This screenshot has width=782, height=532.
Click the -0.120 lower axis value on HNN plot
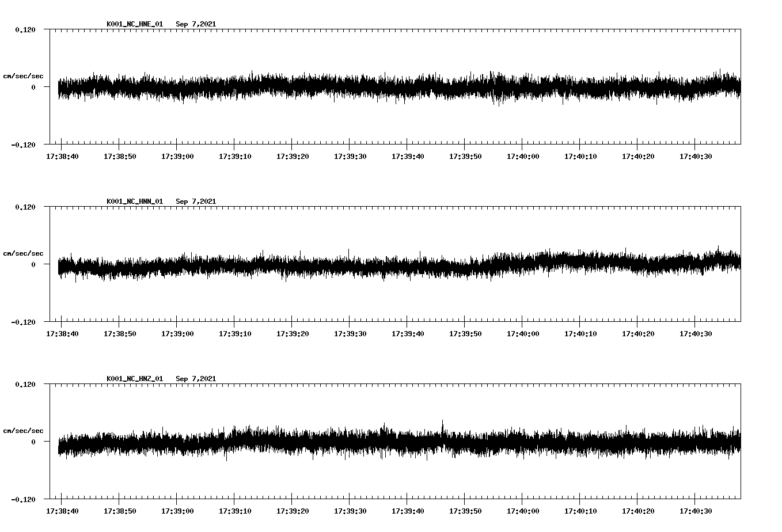23,322
